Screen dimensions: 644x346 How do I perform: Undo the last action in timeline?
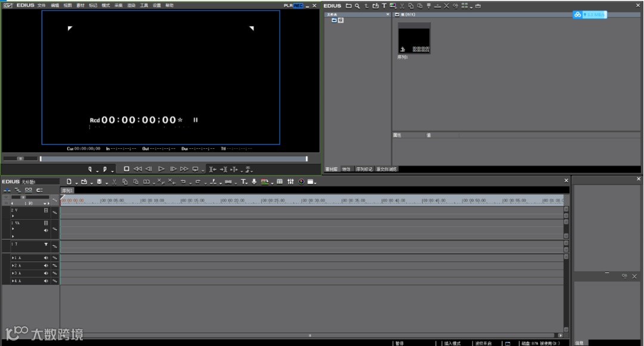pyautogui.click(x=183, y=182)
